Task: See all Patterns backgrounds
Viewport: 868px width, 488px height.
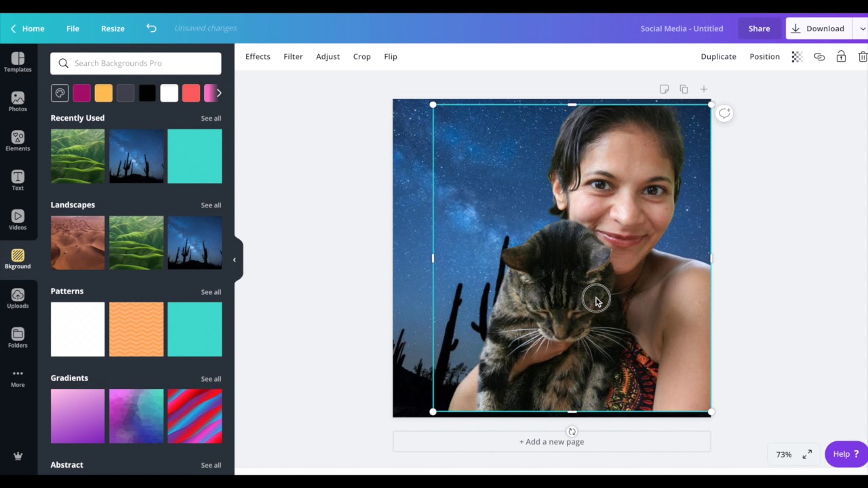Action: click(211, 291)
